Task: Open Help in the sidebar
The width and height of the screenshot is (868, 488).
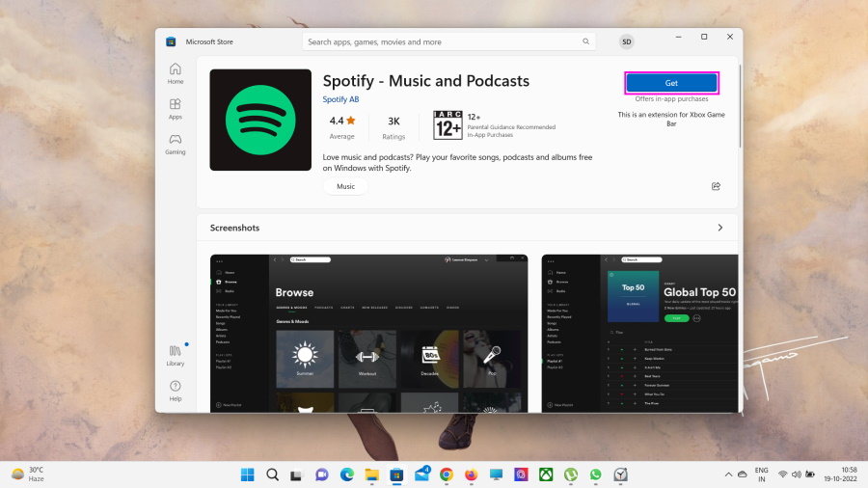Action: point(176,391)
